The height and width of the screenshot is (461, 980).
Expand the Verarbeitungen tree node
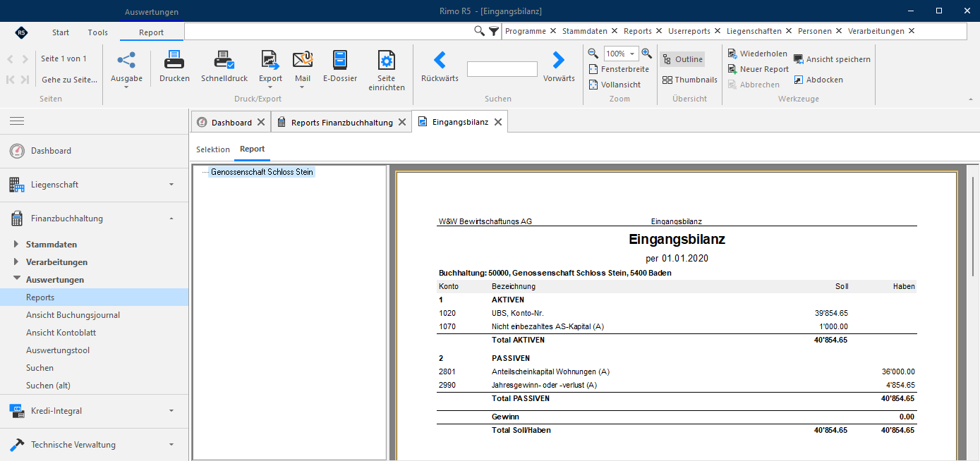(x=17, y=262)
